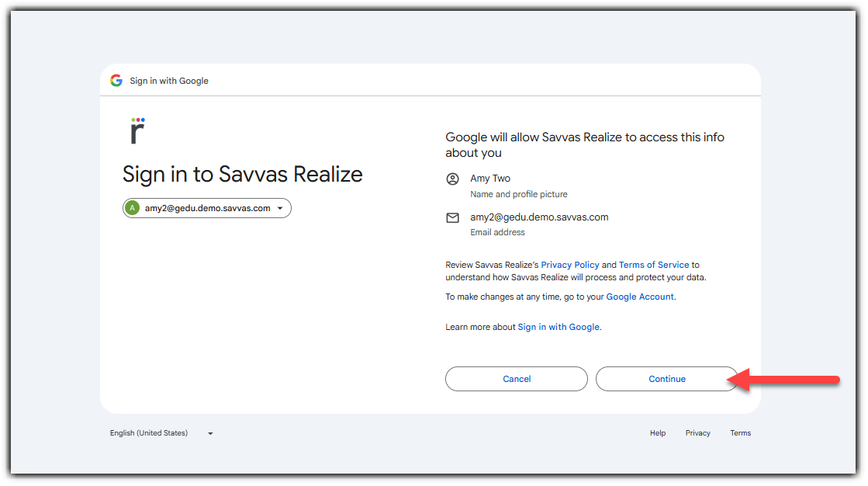Image resolution: width=868 pixels, height=486 pixels.
Task: Open the Privacy Policy link
Action: (x=570, y=265)
